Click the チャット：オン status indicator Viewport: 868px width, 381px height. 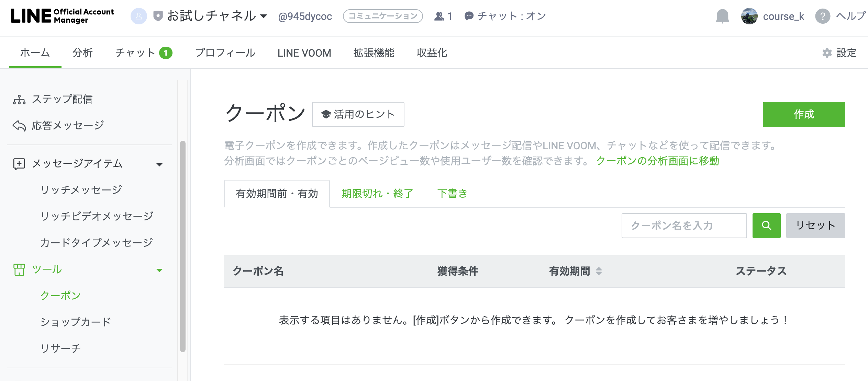point(505,16)
